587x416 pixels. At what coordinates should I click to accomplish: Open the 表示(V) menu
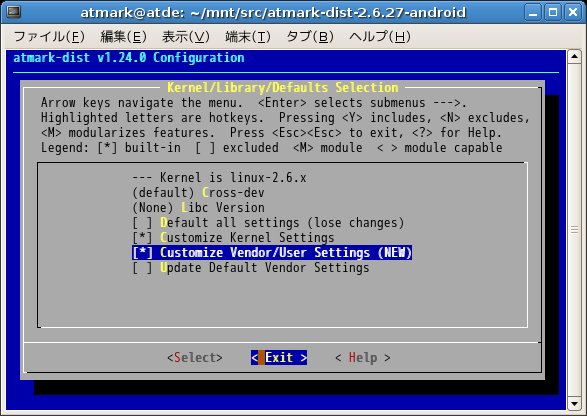click(x=186, y=37)
